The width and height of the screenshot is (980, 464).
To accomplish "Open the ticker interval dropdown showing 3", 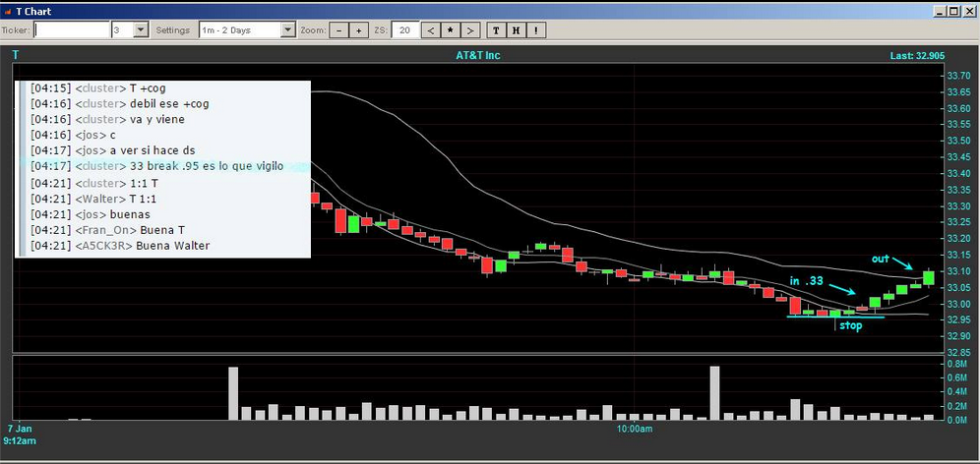I will click(141, 29).
